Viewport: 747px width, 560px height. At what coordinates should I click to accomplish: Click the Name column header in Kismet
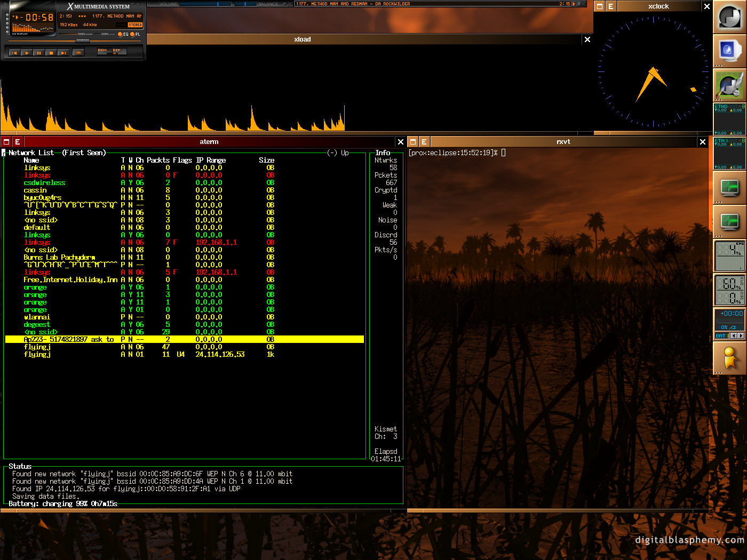31,161
